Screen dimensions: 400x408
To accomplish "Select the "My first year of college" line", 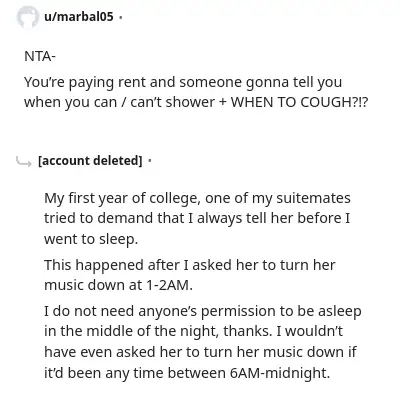I will click(x=197, y=198).
